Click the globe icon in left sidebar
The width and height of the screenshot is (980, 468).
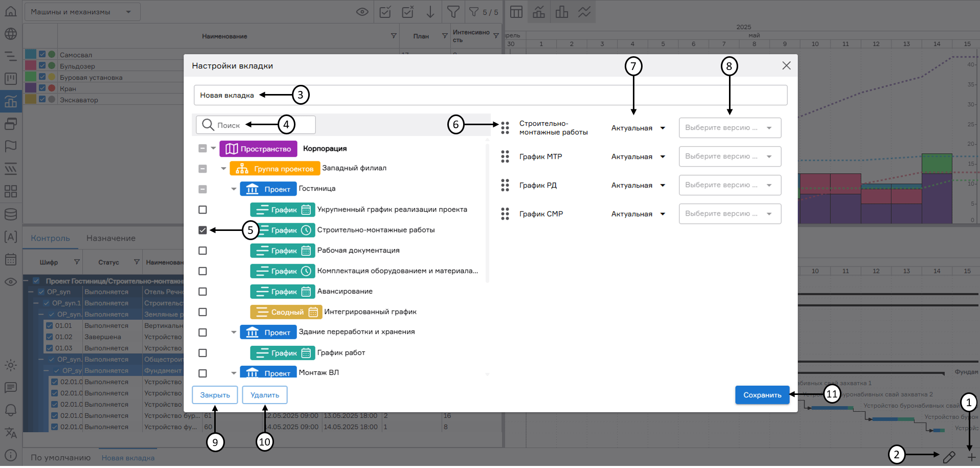pos(11,34)
